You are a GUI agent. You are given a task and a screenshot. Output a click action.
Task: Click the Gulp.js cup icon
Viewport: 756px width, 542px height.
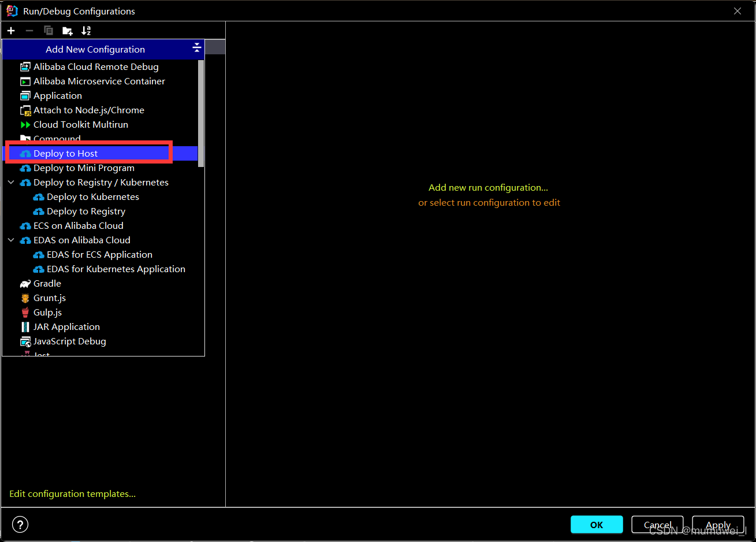(25, 313)
